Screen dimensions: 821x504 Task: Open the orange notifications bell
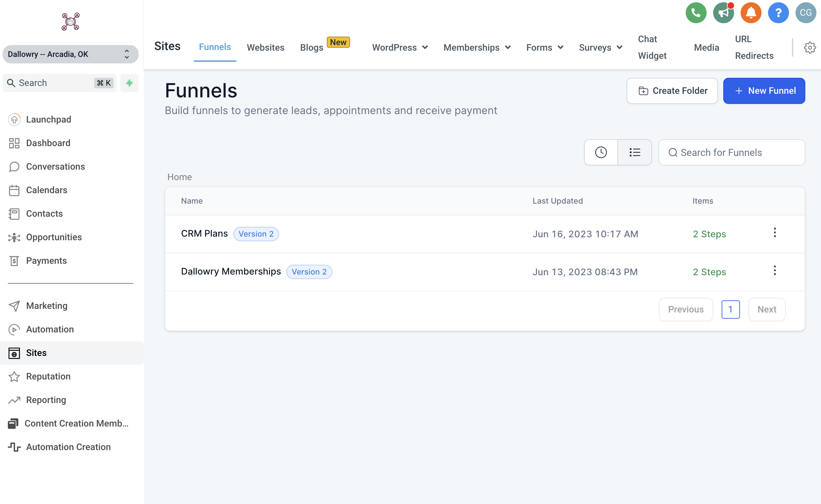[751, 13]
